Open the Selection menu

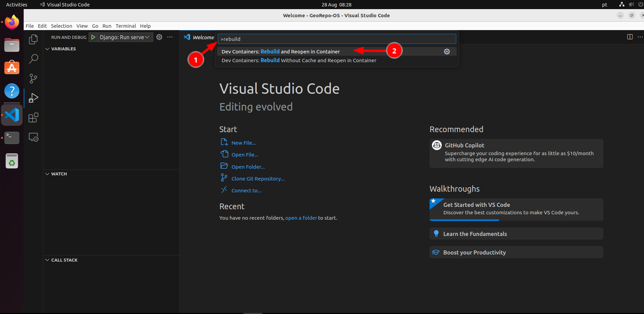(x=62, y=26)
